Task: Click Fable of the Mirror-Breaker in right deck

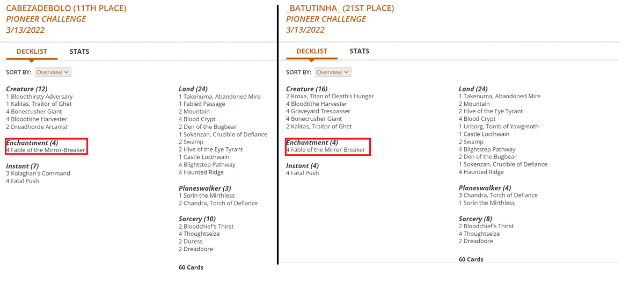Action: 326,150
